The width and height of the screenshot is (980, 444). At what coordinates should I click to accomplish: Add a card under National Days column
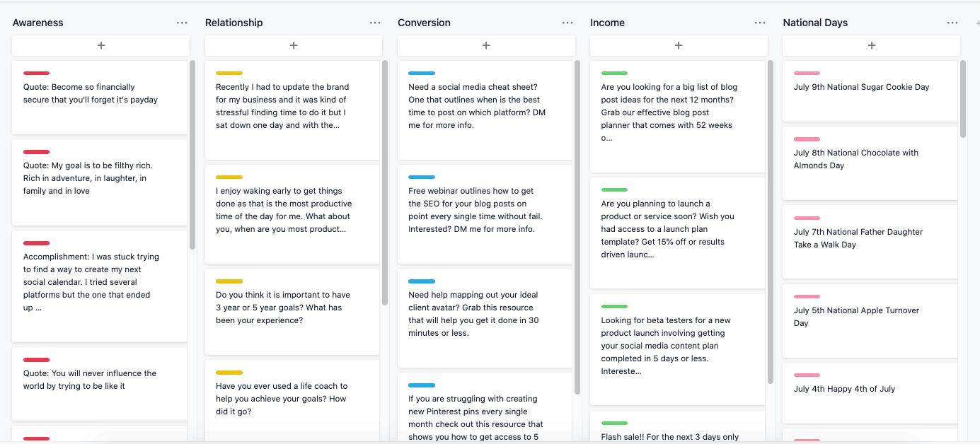871,45
